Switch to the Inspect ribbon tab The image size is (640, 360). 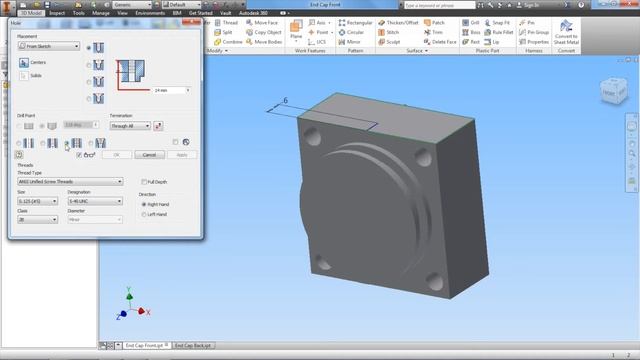(x=57, y=13)
